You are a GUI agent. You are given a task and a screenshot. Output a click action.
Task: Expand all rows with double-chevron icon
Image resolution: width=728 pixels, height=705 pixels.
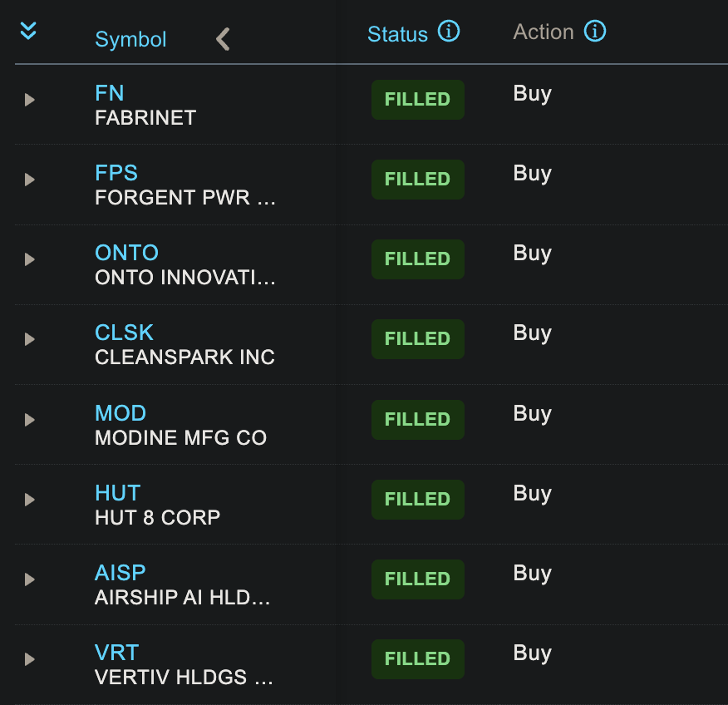[28, 31]
